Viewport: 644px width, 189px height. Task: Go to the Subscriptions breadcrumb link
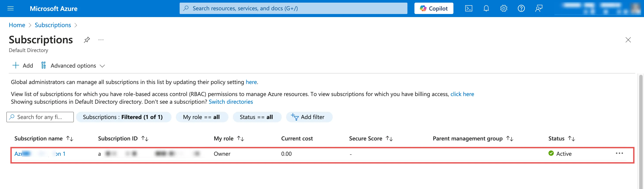(x=53, y=25)
